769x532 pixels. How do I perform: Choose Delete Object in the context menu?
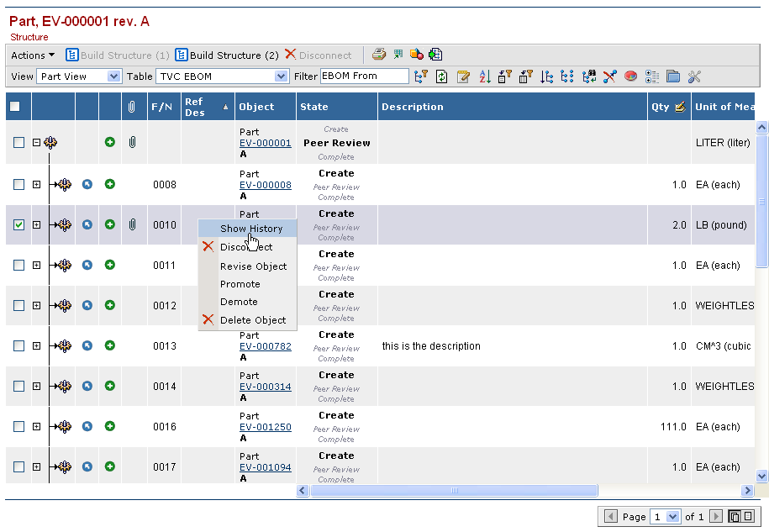pyautogui.click(x=252, y=320)
